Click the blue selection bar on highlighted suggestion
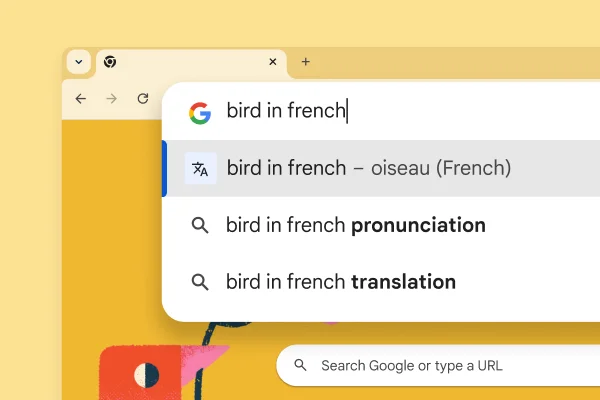 tap(165, 168)
